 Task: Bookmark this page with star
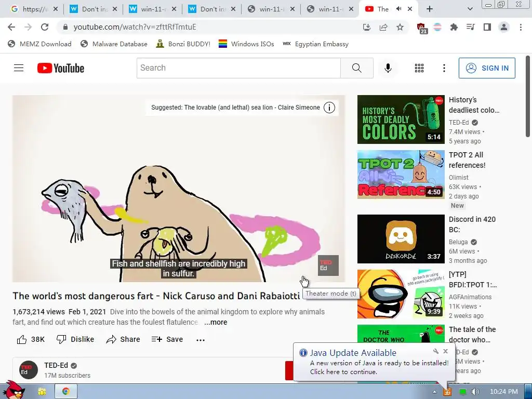click(x=400, y=27)
